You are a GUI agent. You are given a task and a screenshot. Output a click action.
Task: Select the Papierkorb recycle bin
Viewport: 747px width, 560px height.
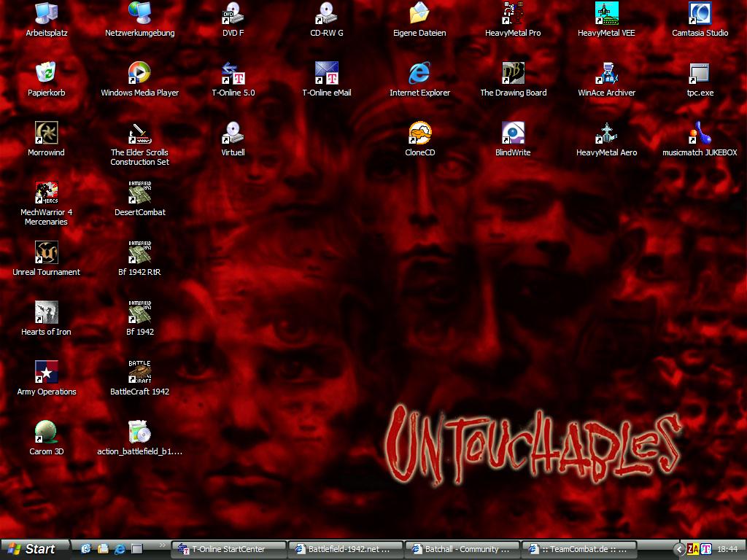point(46,79)
